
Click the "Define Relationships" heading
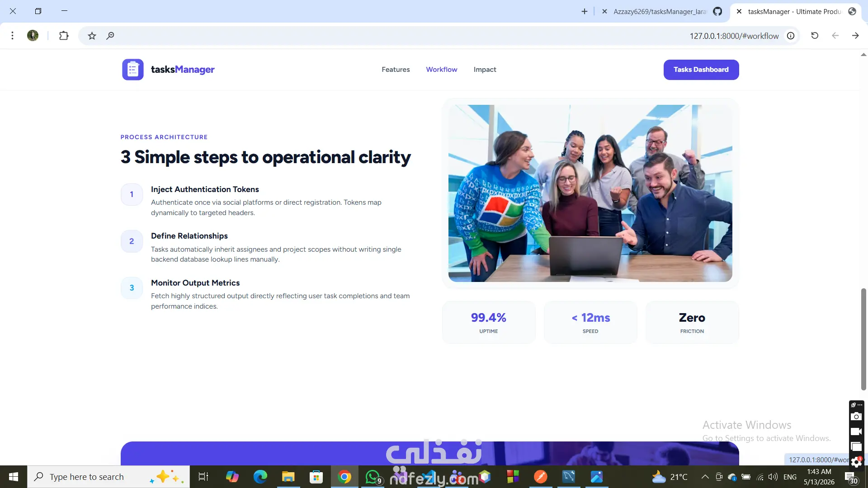click(189, 236)
